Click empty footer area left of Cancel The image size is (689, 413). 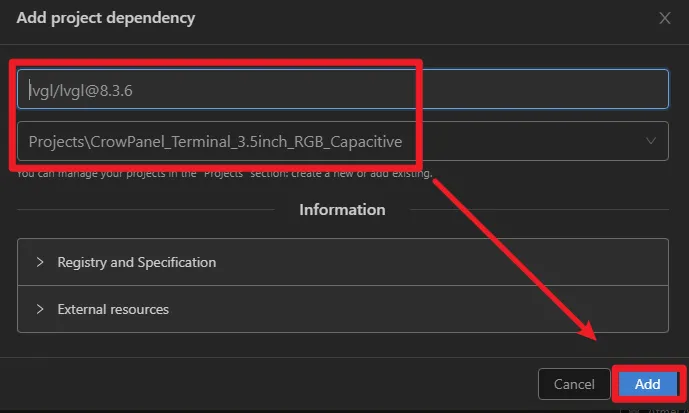coord(280,385)
